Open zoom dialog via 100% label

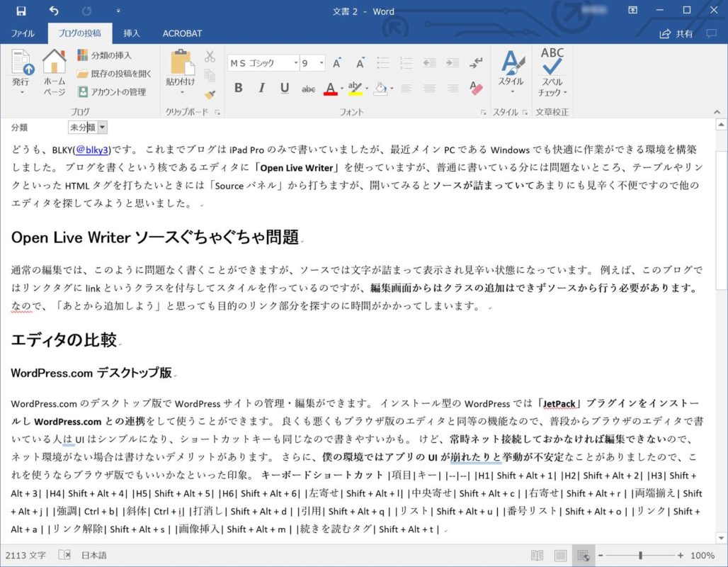703,556
